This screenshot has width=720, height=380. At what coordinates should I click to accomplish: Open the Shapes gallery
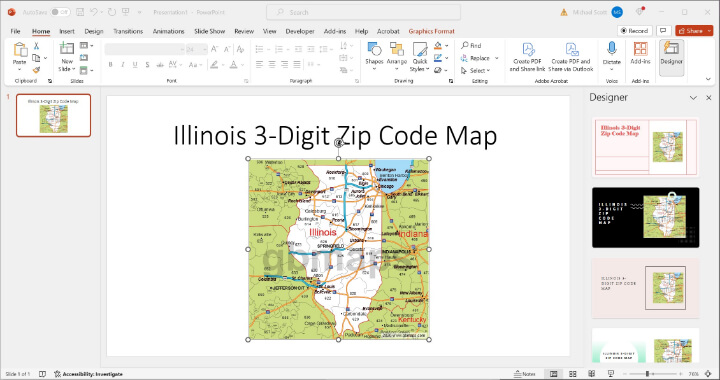coord(374,56)
